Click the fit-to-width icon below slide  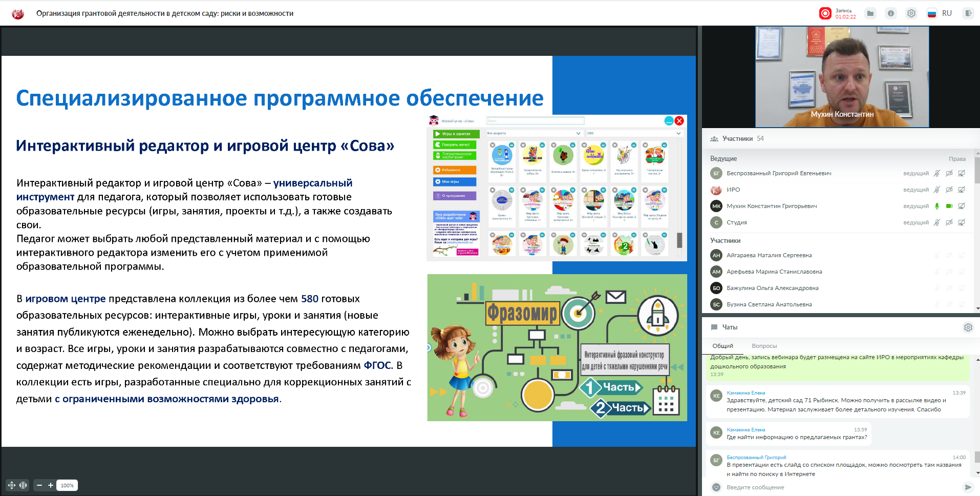[23, 485]
